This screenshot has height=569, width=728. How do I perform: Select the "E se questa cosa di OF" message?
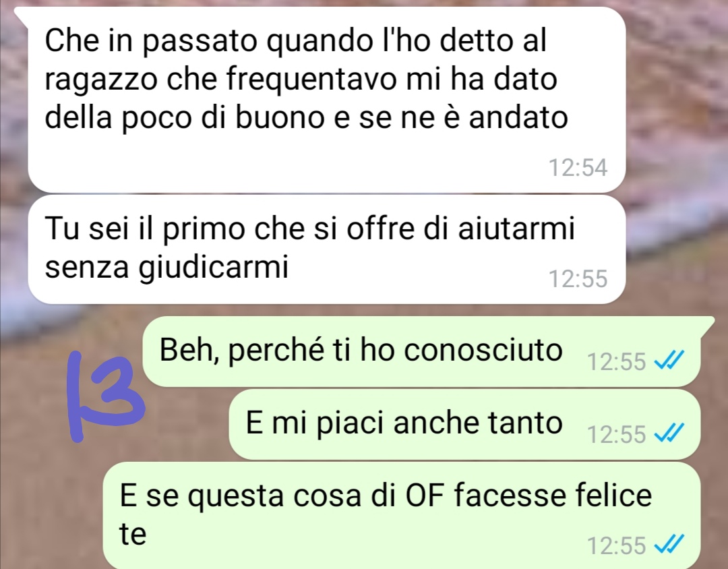coord(402,516)
